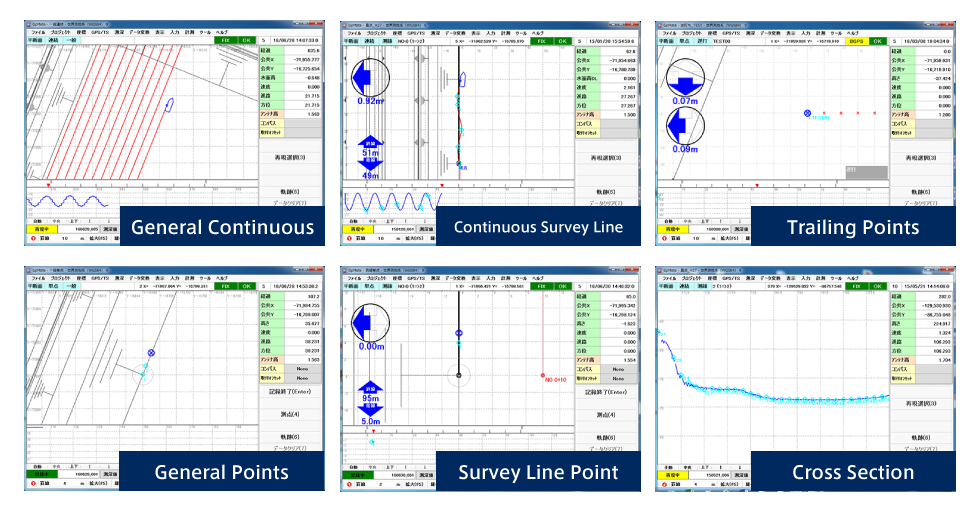This screenshot has width=980, height=511.
Task: Open プロジェクト menu in Trailing Points window
Action: click(691, 32)
